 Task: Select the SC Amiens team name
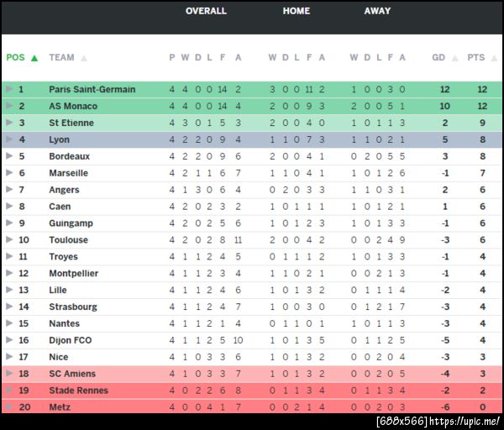tap(72, 374)
